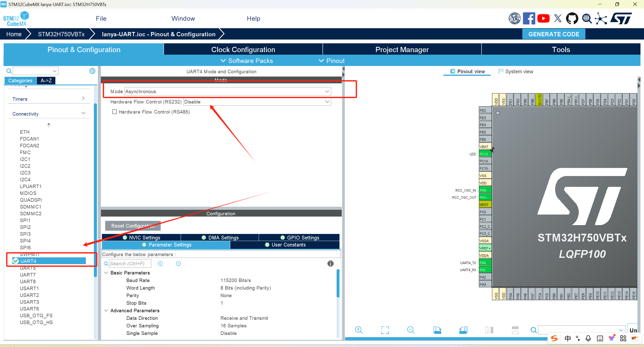Click the parameter info icon

pyautogui.click(x=330, y=263)
